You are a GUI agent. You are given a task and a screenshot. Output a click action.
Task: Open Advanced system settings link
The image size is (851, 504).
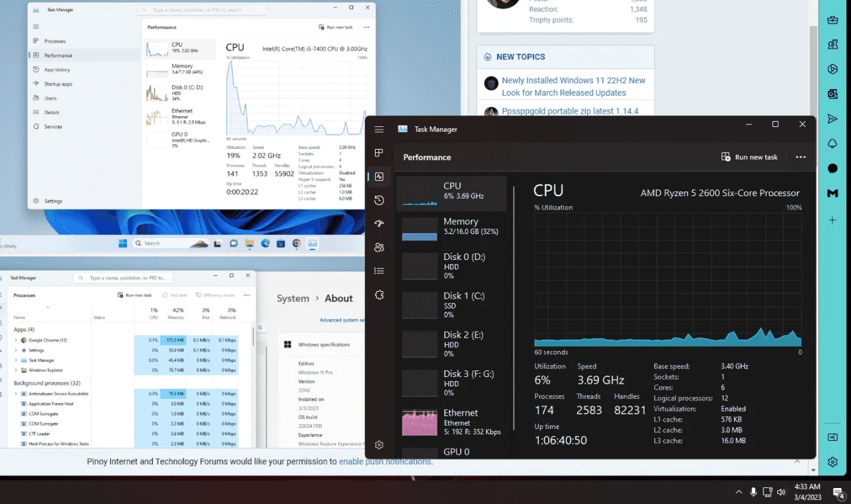tap(342, 320)
